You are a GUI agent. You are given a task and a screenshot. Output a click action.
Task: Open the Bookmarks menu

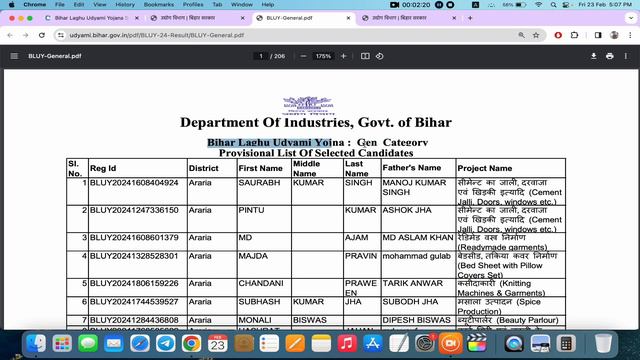pyautogui.click(x=159, y=5)
